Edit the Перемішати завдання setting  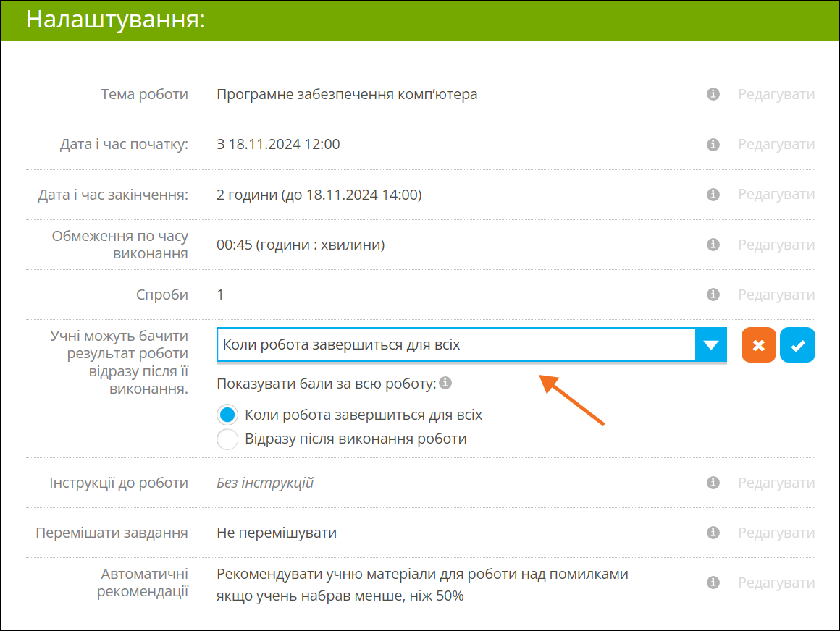coord(776,533)
